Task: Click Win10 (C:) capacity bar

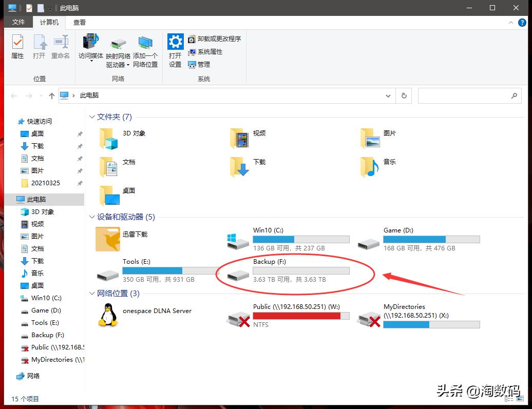Action: [x=301, y=240]
